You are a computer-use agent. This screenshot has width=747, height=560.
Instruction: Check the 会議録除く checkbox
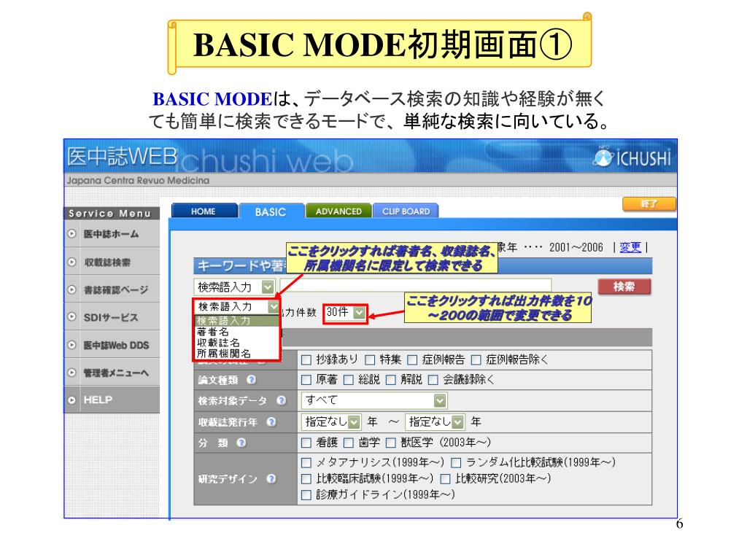pyautogui.click(x=433, y=380)
